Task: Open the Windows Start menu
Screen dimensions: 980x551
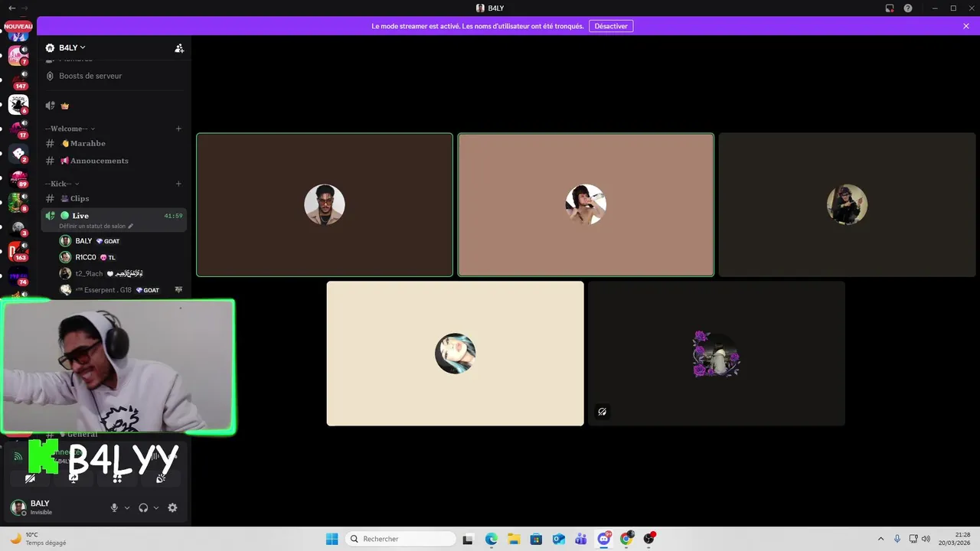Action: click(x=332, y=539)
